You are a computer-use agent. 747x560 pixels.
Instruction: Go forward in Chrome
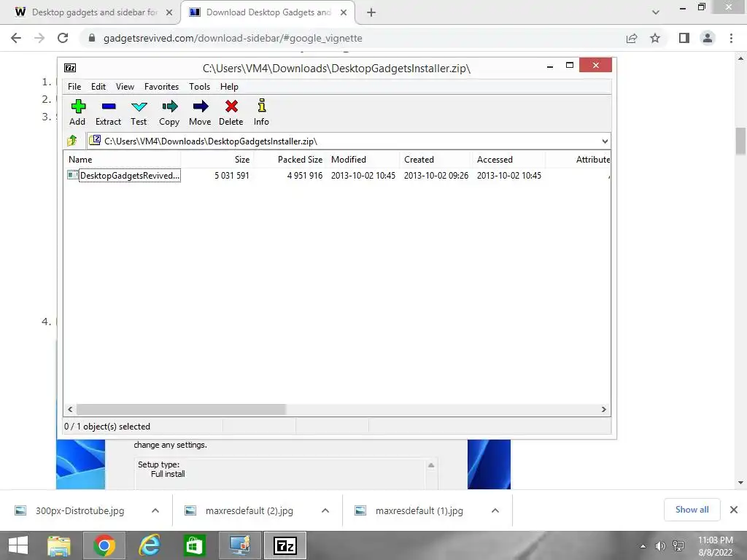39,38
